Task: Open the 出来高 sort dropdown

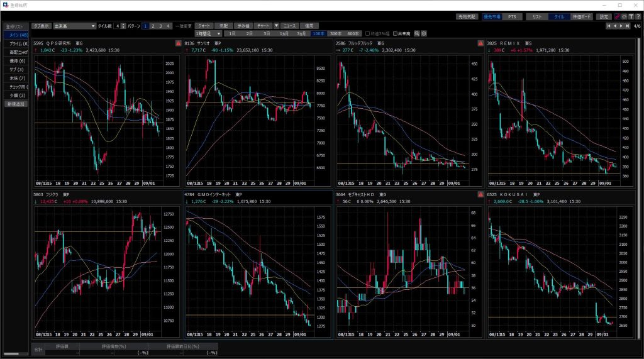Action: 74,26
